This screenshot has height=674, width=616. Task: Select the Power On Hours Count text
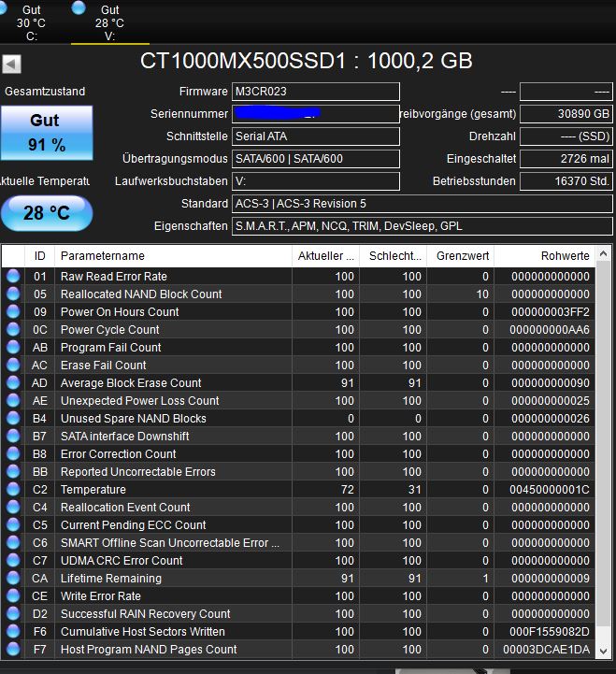120,311
